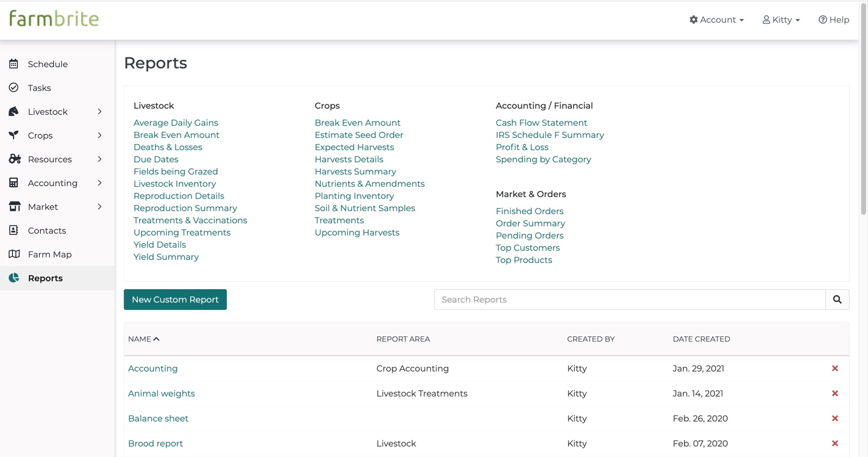Open the Soil & Nutrient Samples report
This screenshot has height=457, width=868.
tap(365, 208)
